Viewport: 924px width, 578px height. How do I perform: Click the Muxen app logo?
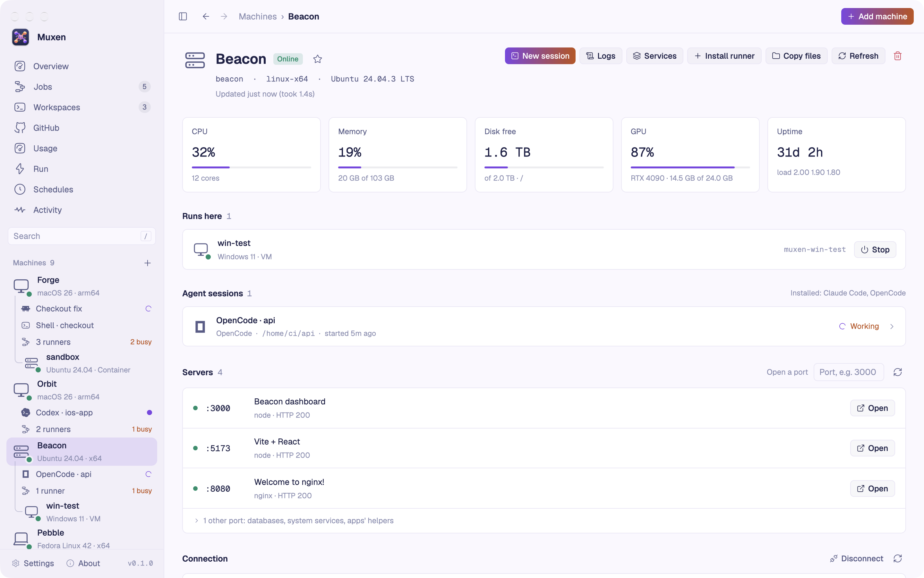(20, 37)
